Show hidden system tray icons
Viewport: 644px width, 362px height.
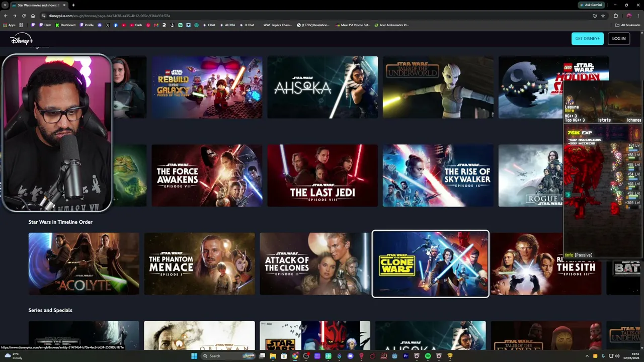point(587,356)
